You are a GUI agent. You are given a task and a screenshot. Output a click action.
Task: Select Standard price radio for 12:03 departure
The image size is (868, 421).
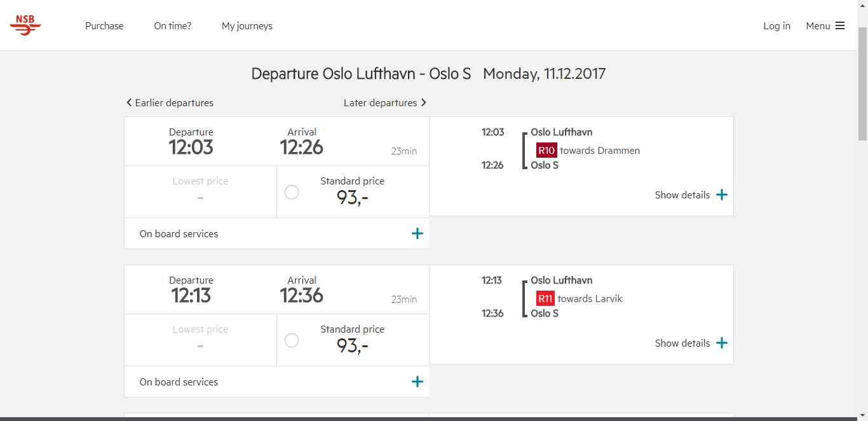(292, 192)
